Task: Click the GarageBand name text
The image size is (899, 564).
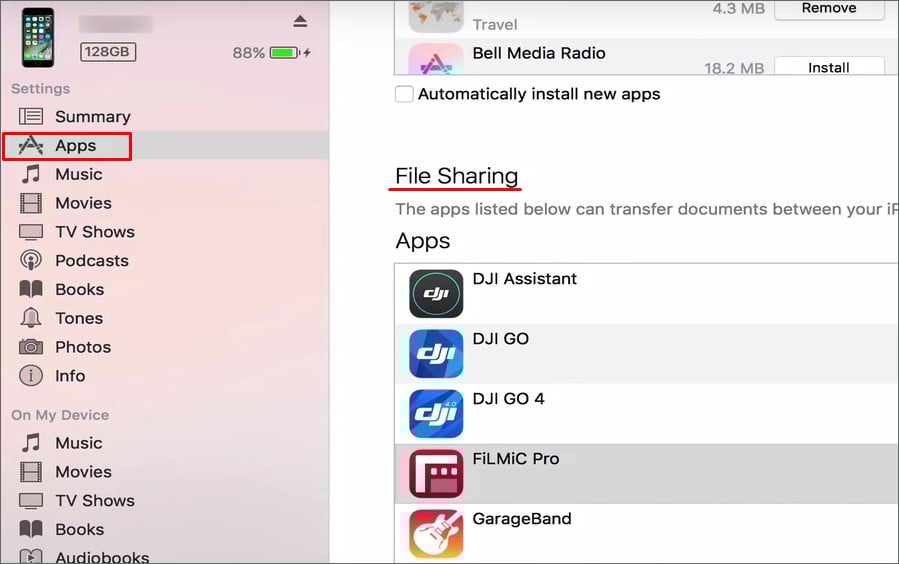Action: (x=522, y=519)
